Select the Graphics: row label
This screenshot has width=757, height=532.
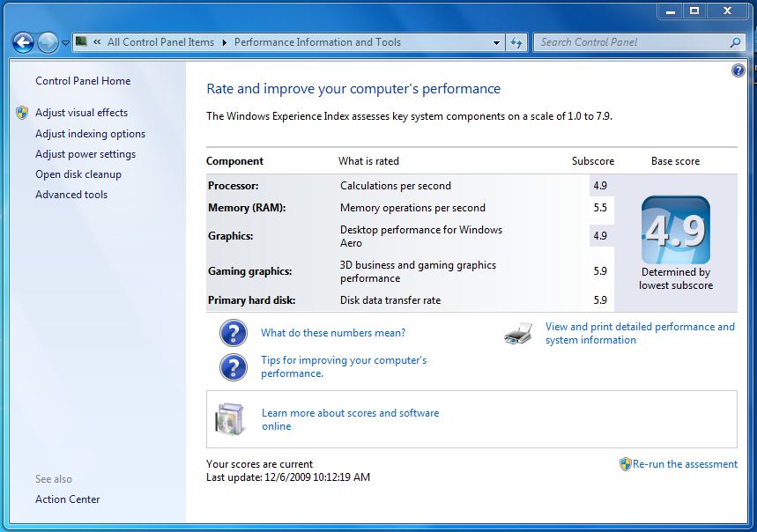(230, 236)
